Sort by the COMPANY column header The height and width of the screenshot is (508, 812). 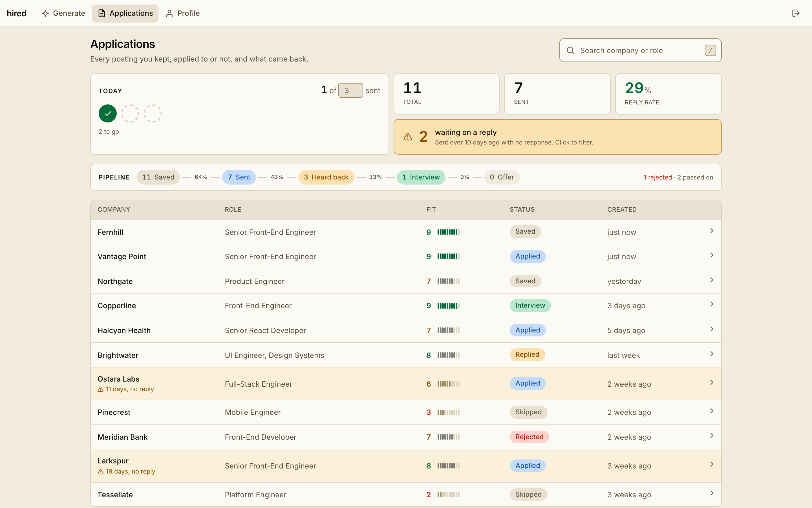click(114, 210)
